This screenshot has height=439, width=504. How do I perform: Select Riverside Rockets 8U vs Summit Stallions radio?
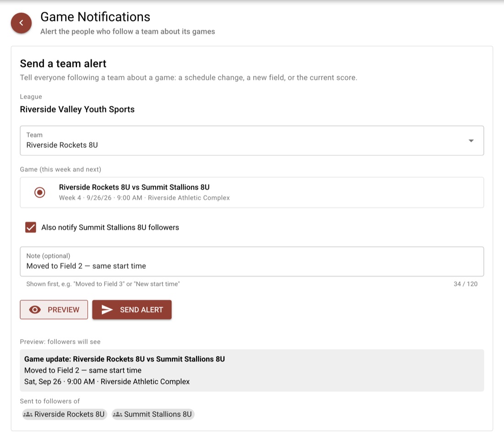tap(39, 192)
